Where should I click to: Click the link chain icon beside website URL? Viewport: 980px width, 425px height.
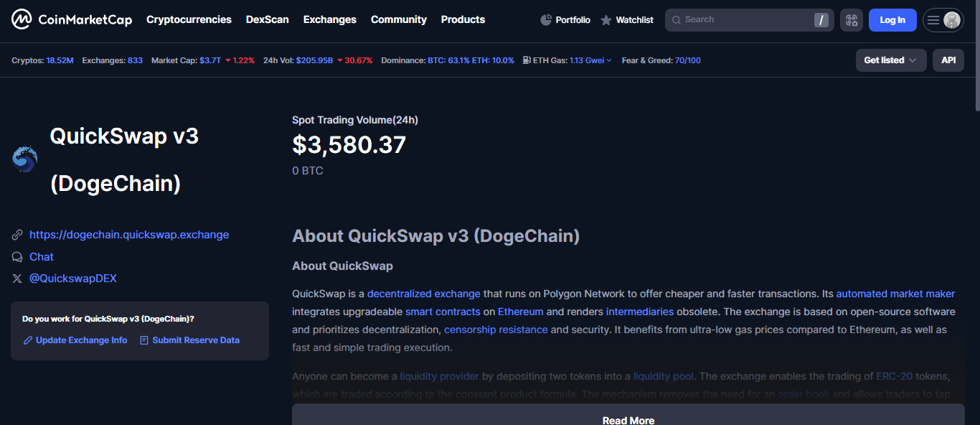point(17,235)
